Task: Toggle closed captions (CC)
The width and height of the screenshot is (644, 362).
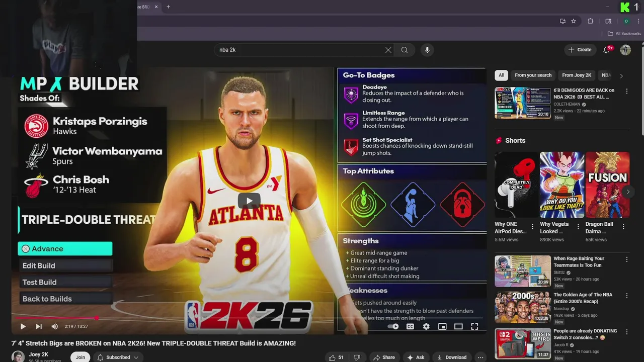Action: click(410, 326)
